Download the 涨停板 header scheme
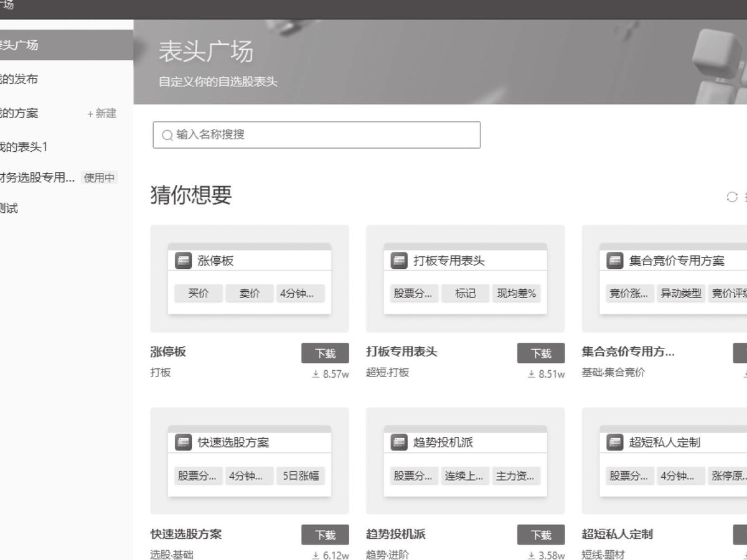Screen dimensions: 747x560 [326, 353]
